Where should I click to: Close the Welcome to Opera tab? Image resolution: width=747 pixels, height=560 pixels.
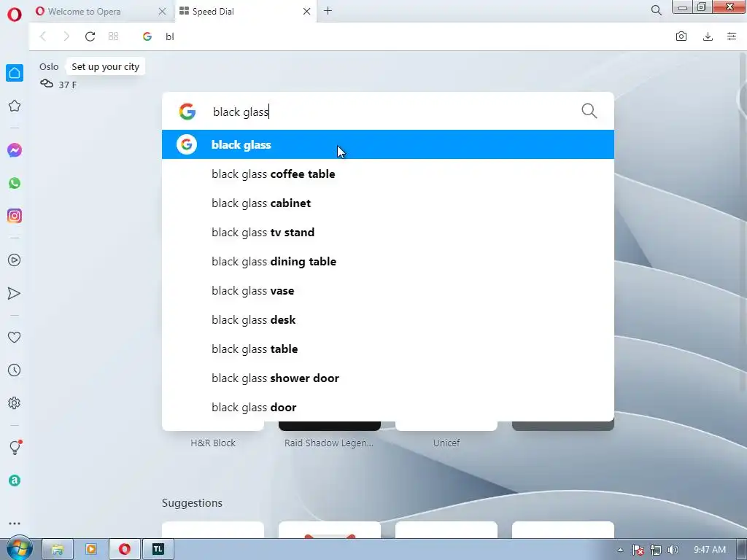162,12
